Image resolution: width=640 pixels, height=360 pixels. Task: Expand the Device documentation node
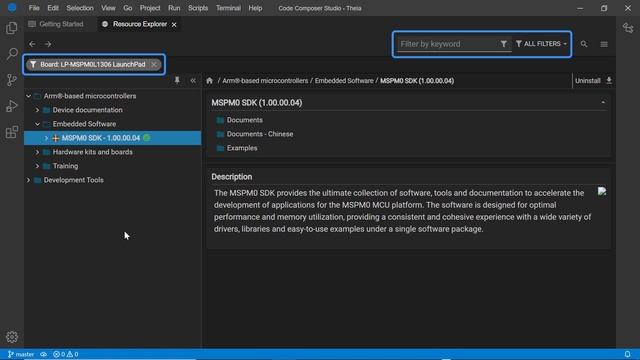[38, 110]
